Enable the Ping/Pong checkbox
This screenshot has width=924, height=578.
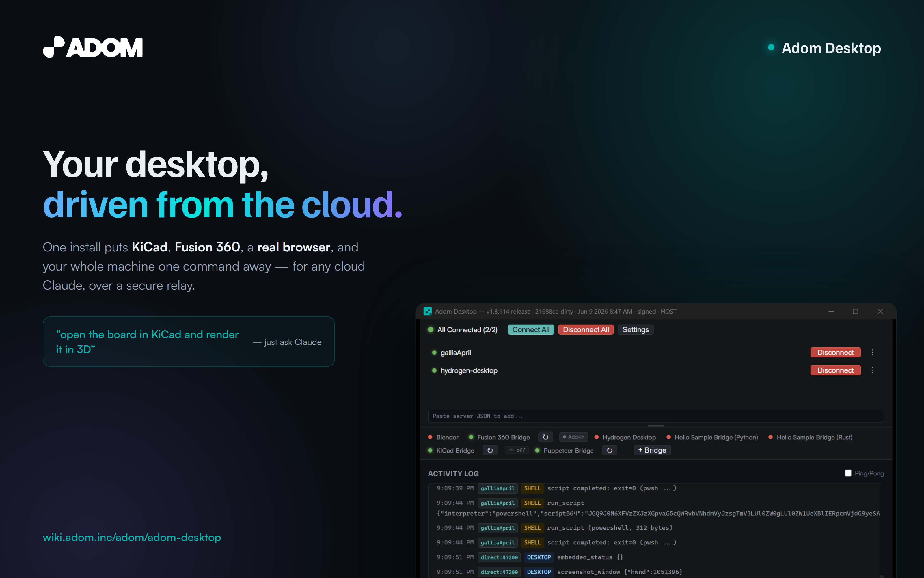pyautogui.click(x=848, y=473)
